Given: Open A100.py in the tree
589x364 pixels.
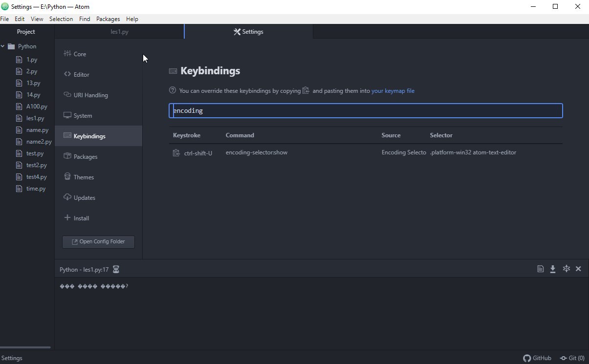Looking at the screenshot, I should tap(37, 107).
